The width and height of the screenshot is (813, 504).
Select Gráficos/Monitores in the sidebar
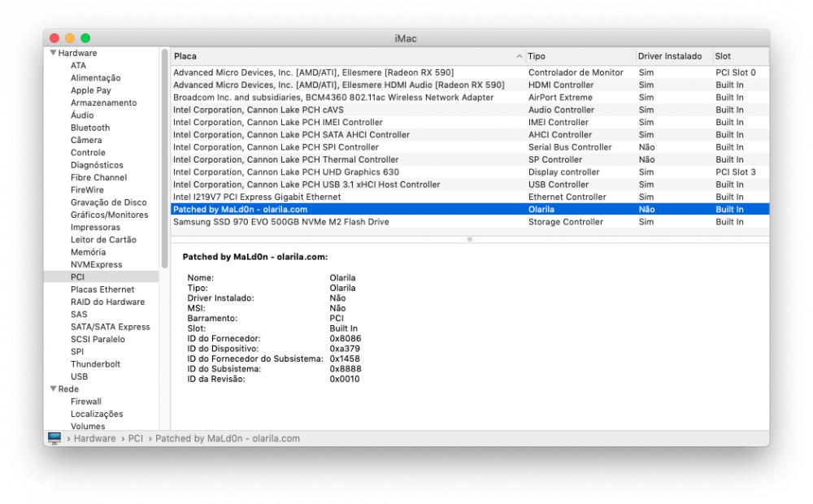pos(110,215)
